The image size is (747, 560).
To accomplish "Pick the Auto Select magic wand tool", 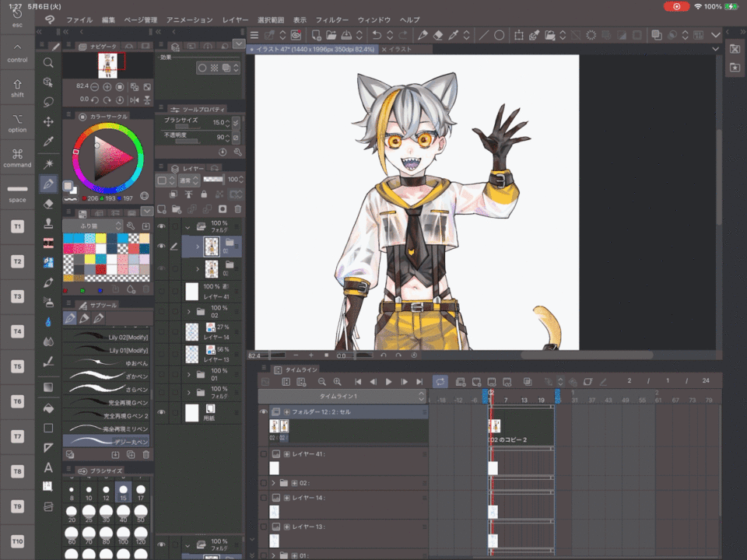I will pos(48,163).
